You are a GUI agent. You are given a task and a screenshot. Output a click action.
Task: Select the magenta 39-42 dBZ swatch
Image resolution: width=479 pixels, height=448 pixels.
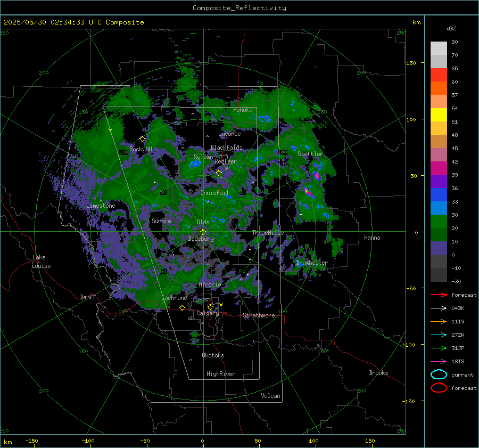pyautogui.click(x=439, y=168)
